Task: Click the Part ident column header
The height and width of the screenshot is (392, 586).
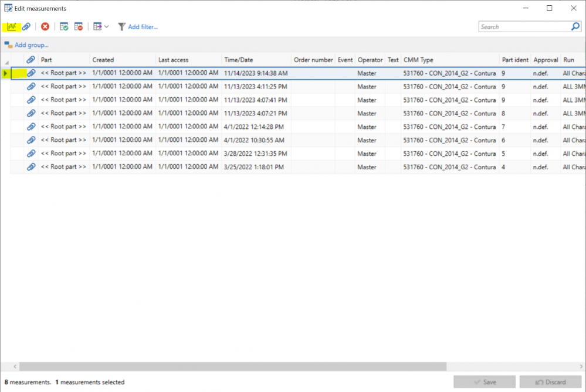Action: point(515,60)
